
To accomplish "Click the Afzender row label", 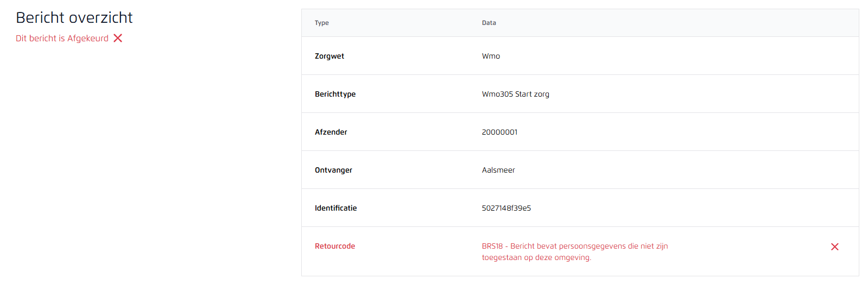I will pos(331,132).
